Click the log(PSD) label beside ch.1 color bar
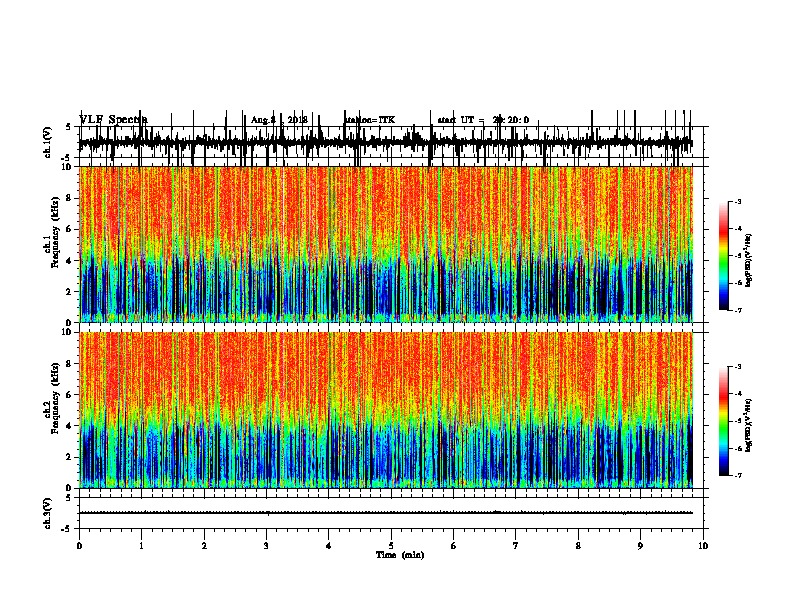 pos(749,260)
